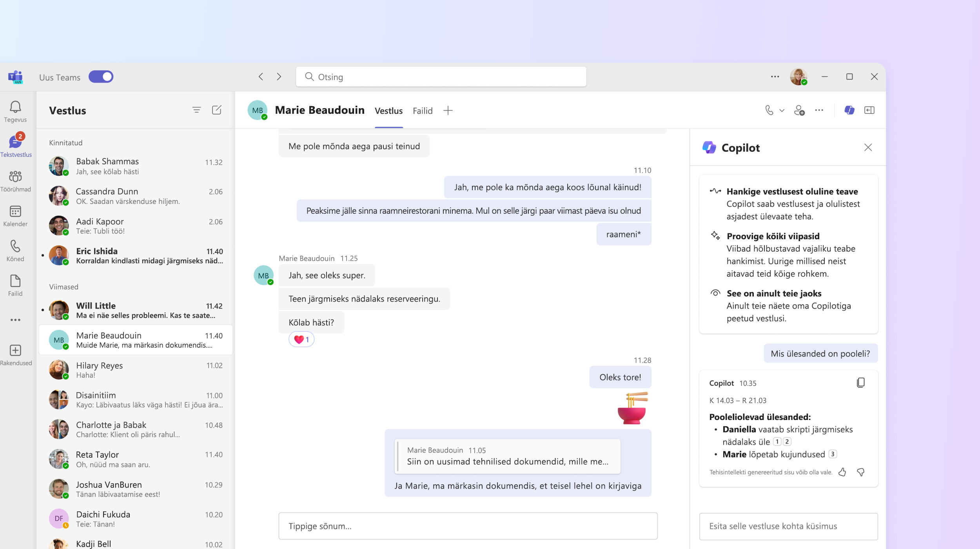
Task: Open citation reference 1
Action: [x=777, y=442]
